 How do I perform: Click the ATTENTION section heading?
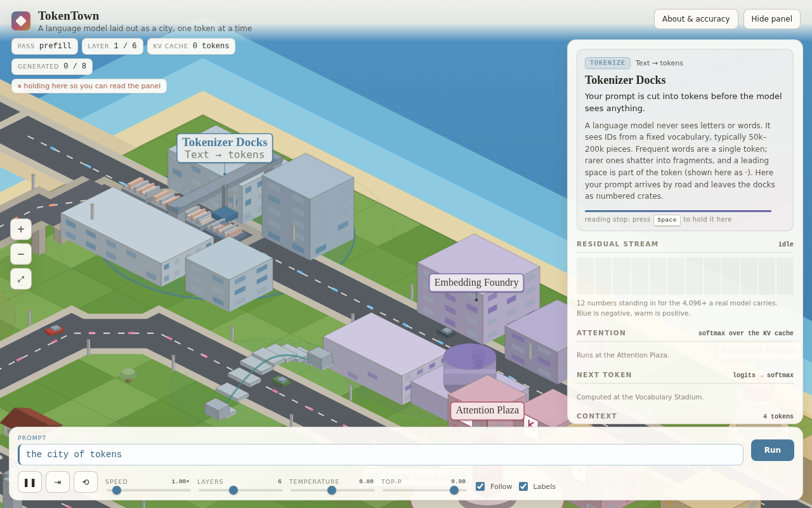[x=601, y=333]
